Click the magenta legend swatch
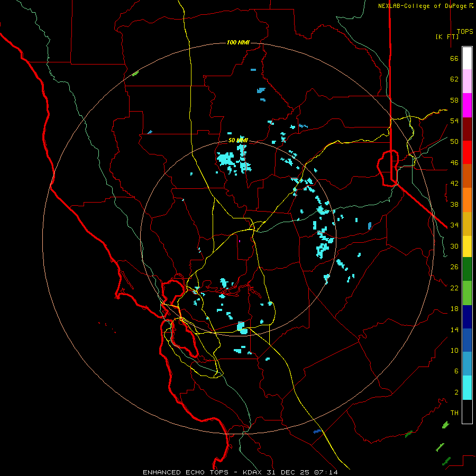The image size is (476, 476). click(x=467, y=105)
